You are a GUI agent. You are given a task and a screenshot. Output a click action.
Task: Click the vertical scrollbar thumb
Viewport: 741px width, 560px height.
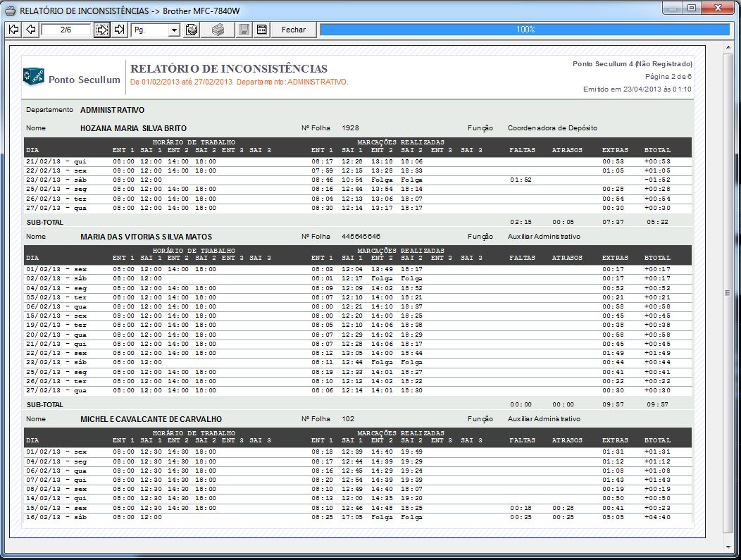point(728,293)
